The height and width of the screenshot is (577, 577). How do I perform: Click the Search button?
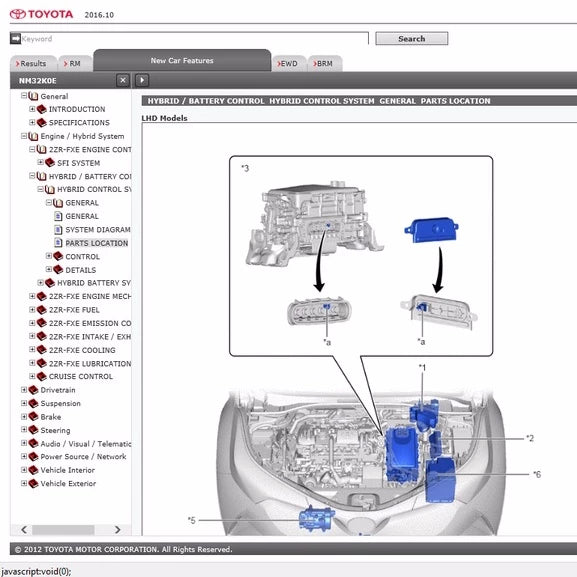(x=411, y=39)
